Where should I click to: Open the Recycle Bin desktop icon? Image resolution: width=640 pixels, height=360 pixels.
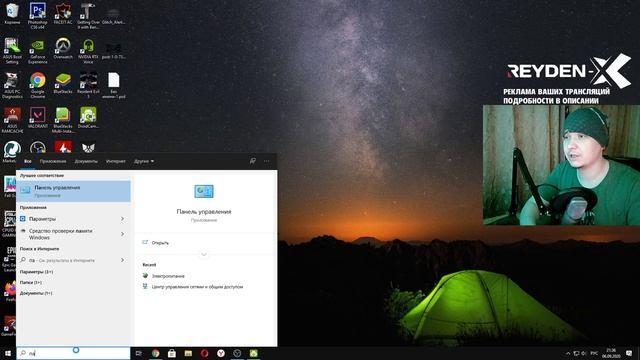pyautogui.click(x=12, y=13)
